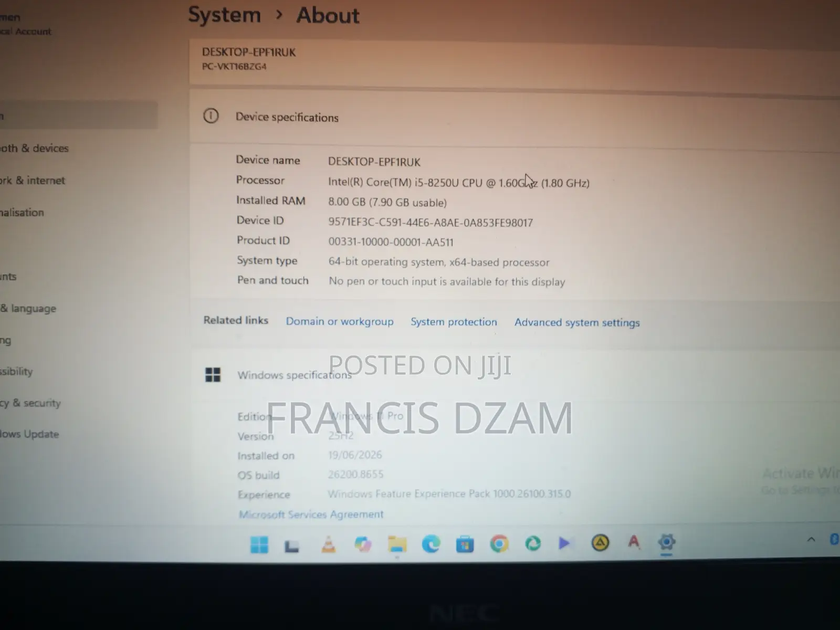The height and width of the screenshot is (630, 840).
Task: Open System protection link
Action: point(454,322)
